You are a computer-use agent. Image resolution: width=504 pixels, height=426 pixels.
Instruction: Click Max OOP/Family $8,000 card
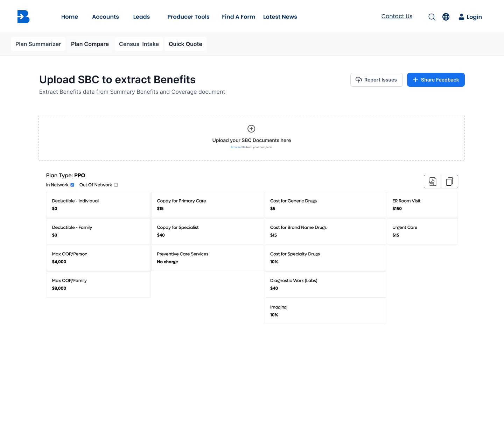tap(98, 285)
